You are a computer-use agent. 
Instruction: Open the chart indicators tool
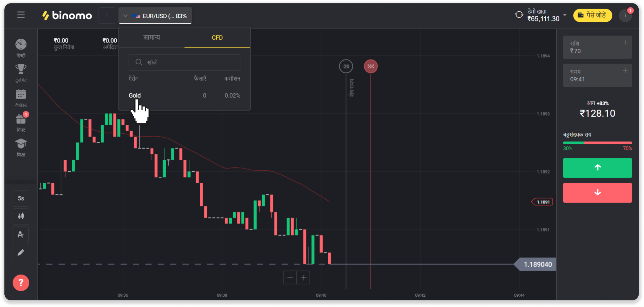pos(21,235)
